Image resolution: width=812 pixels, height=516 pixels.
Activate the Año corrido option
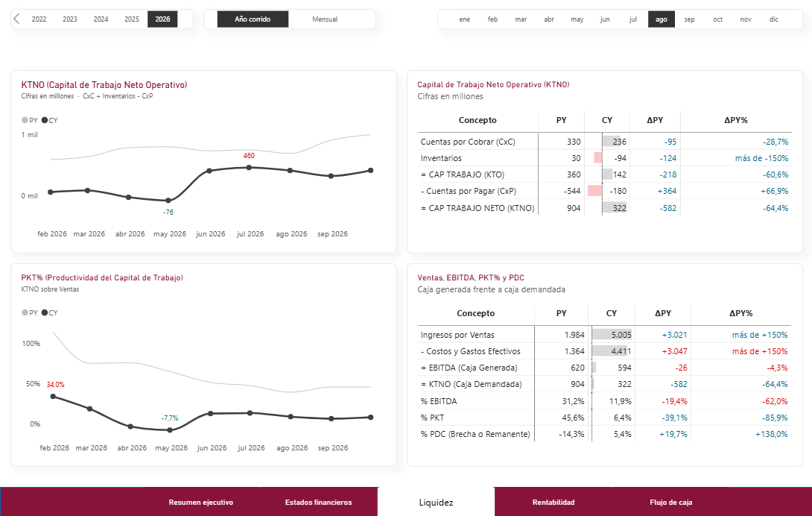pos(253,19)
